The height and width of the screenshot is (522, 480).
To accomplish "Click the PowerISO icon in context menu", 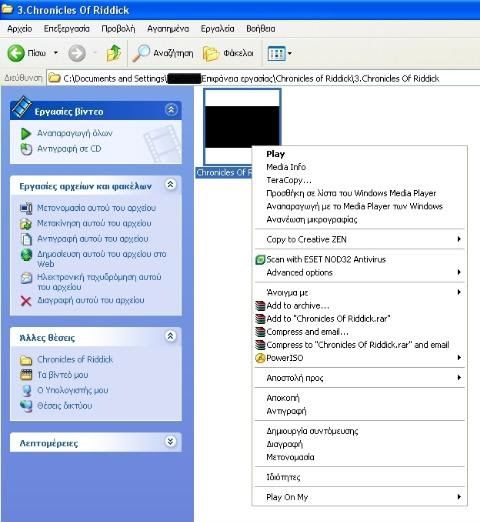I will pos(260,358).
